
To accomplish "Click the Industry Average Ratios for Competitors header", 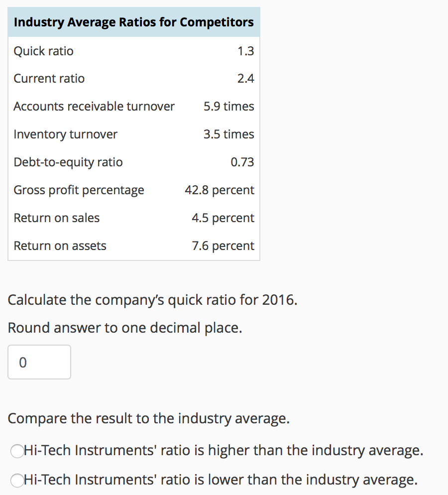I will [x=133, y=22].
